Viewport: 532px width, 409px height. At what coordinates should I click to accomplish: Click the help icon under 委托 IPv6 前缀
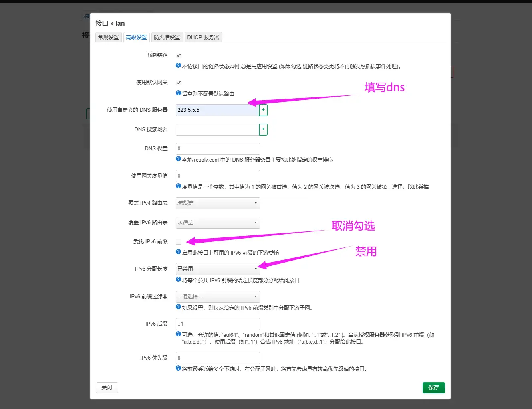pos(178,251)
